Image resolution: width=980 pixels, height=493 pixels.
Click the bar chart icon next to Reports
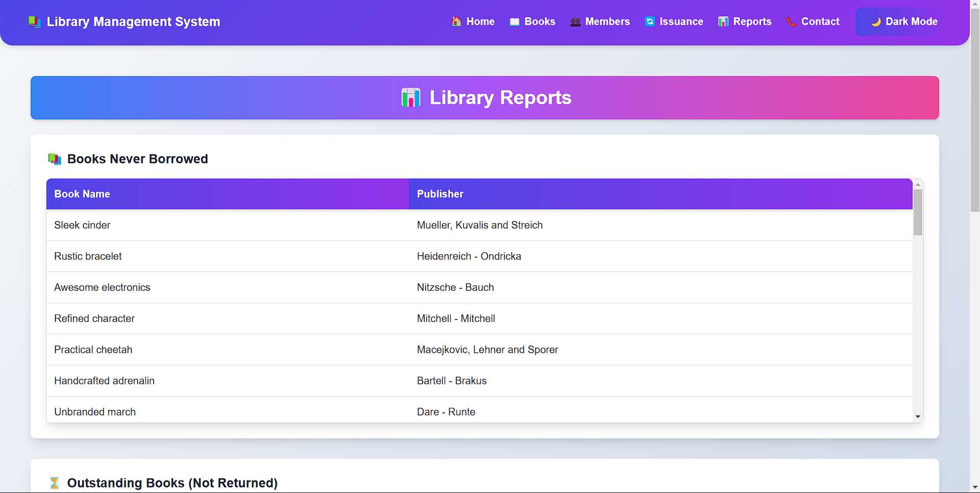[723, 21]
